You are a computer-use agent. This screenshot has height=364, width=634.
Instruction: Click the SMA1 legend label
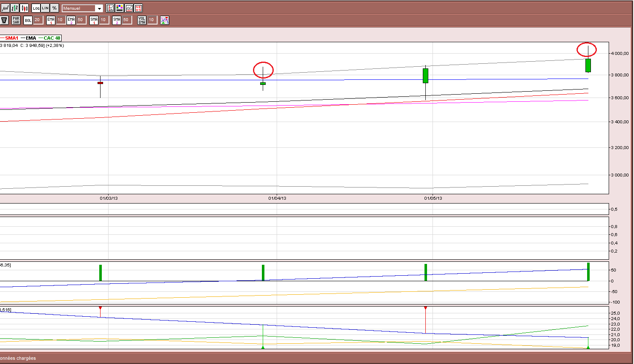click(x=11, y=38)
